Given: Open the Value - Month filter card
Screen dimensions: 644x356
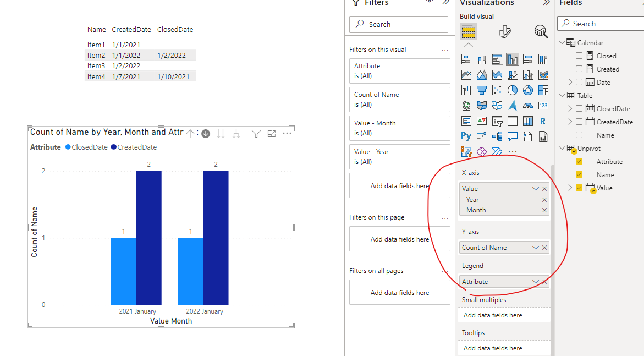Looking at the screenshot, I should pos(400,128).
